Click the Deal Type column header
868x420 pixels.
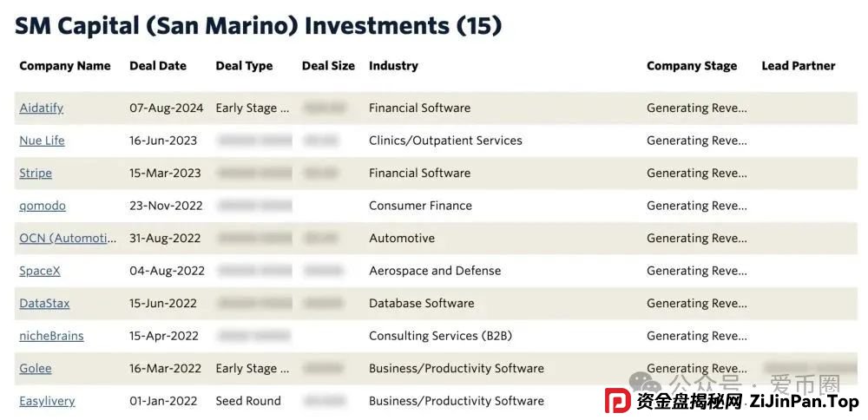244,66
